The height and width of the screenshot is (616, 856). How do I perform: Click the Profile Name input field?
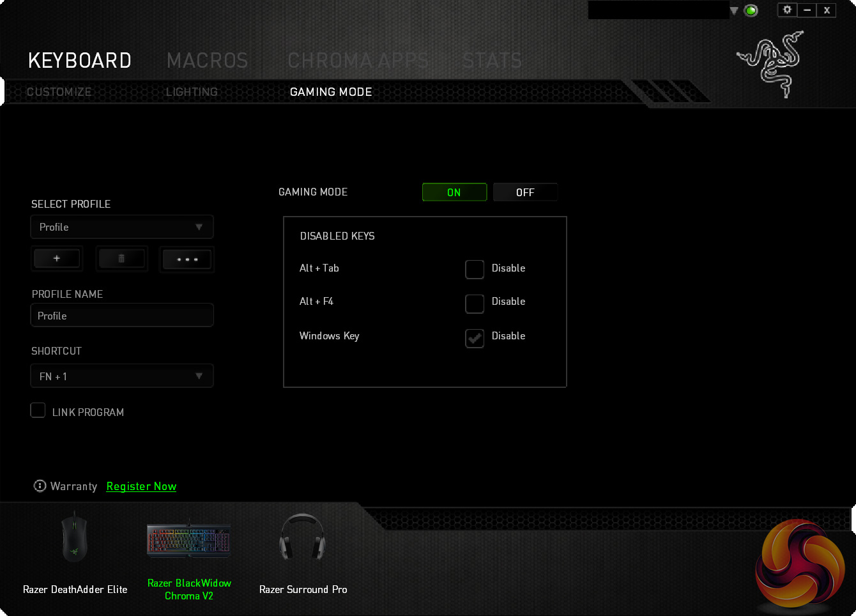[122, 316]
